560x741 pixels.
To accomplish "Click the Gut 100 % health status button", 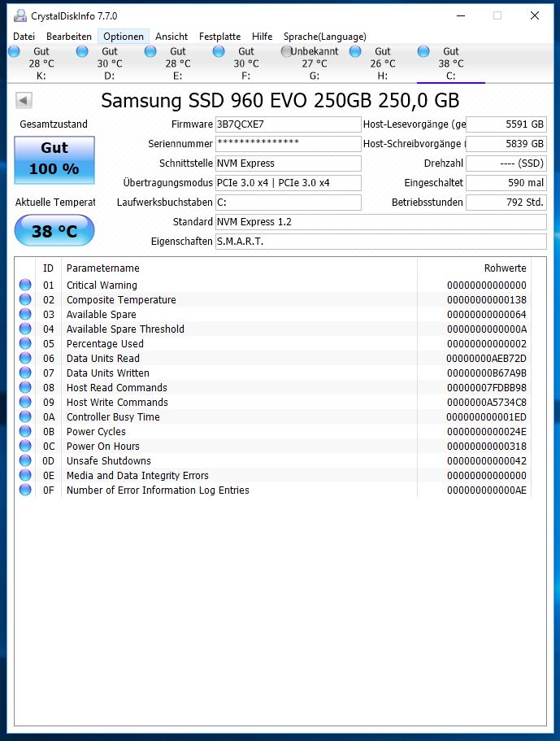I will (x=54, y=159).
